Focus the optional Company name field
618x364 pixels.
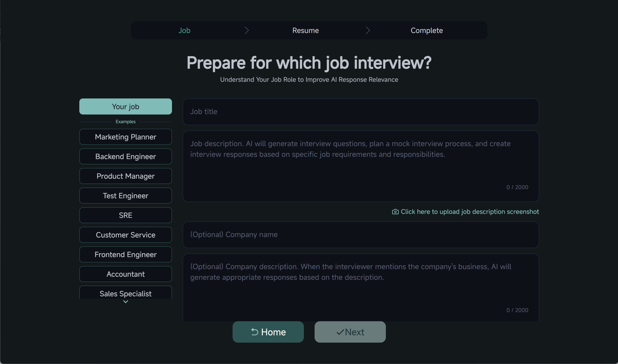(361, 235)
